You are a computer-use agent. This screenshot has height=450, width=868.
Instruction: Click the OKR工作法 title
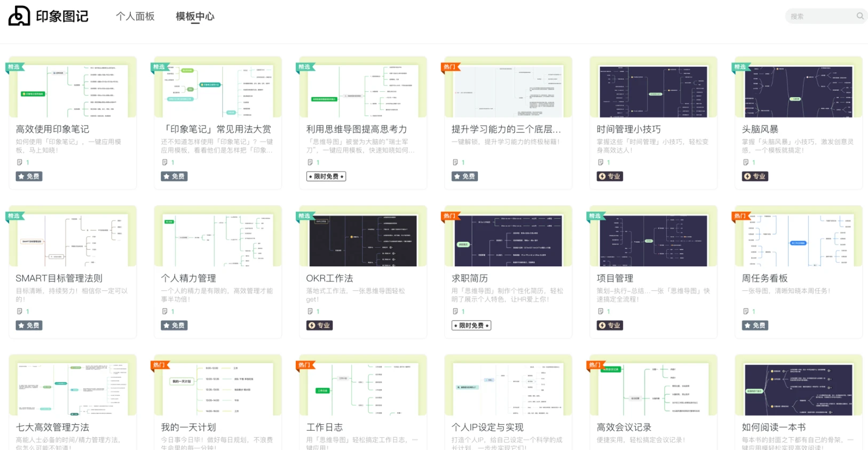(x=329, y=278)
